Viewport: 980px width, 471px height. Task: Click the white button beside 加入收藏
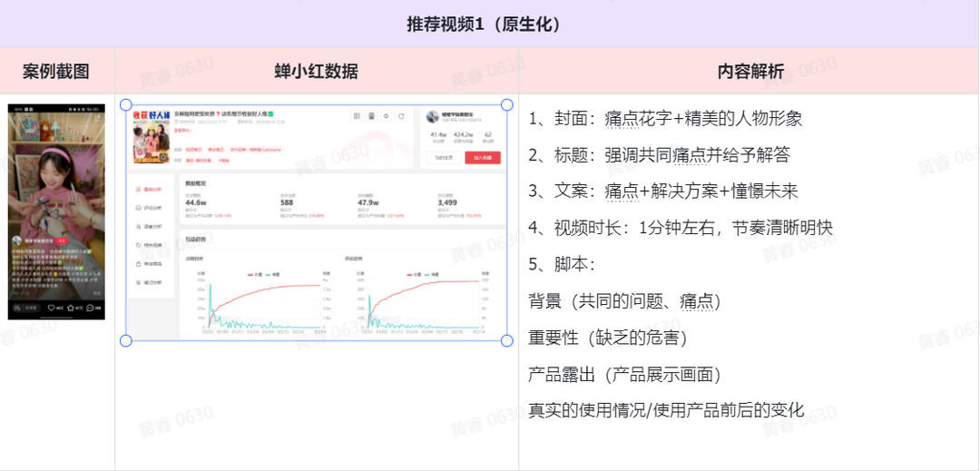coord(444,157)
